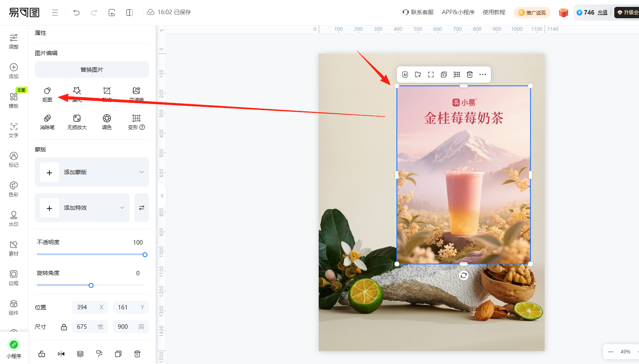
Task: Open the 素材 sidebar tab
Action: coord(14,248)
